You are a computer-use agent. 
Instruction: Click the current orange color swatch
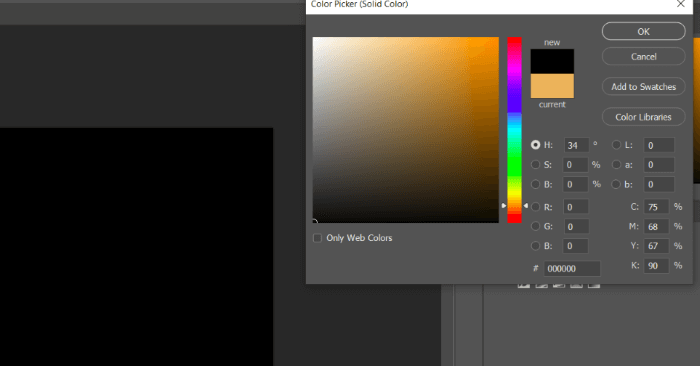click(552, 86)
